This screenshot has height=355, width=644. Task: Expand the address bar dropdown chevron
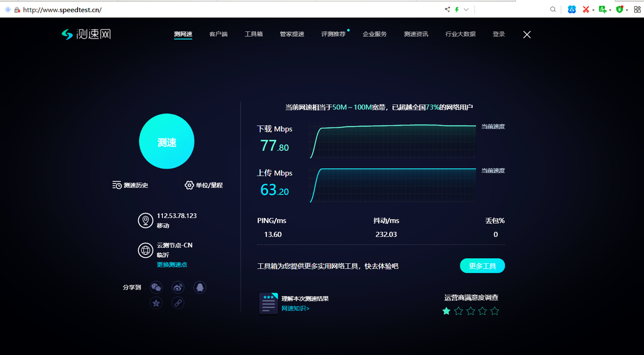click(466, 10)
